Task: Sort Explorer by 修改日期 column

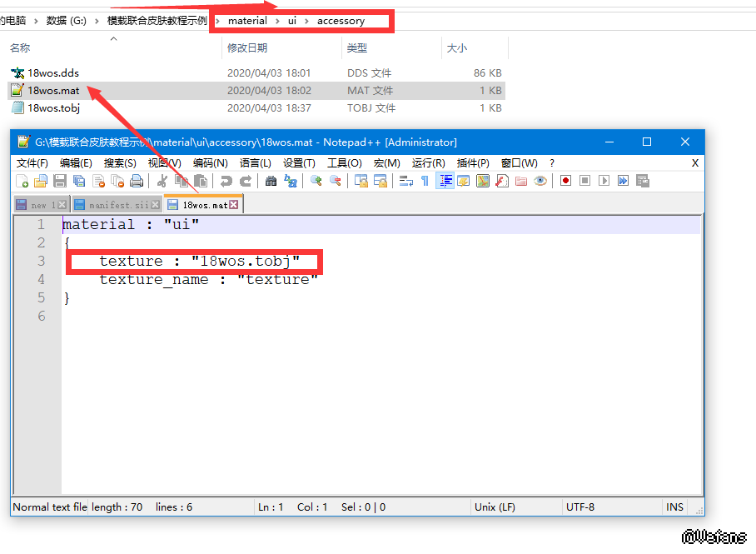Action: click(247, 47)
